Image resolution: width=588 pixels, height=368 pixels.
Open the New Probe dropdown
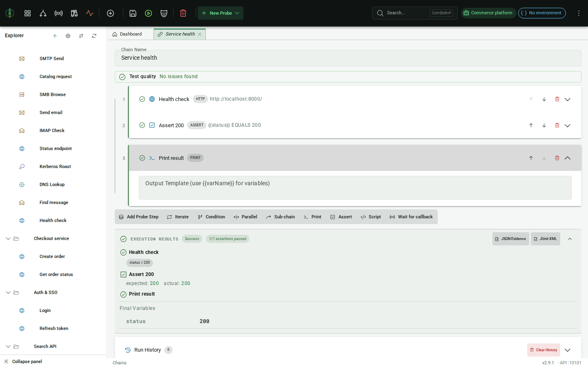pyautogui.click(x=220, y=13)
